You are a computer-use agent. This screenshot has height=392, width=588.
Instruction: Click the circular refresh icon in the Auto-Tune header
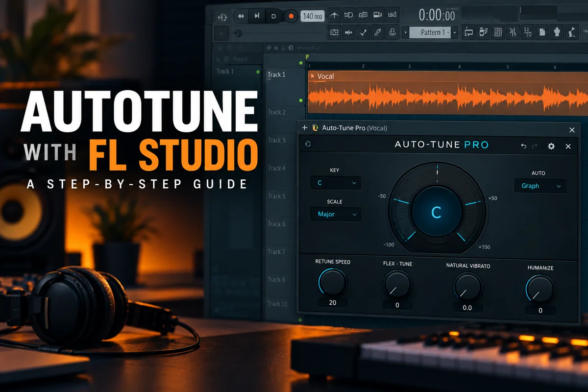point(308,144)
